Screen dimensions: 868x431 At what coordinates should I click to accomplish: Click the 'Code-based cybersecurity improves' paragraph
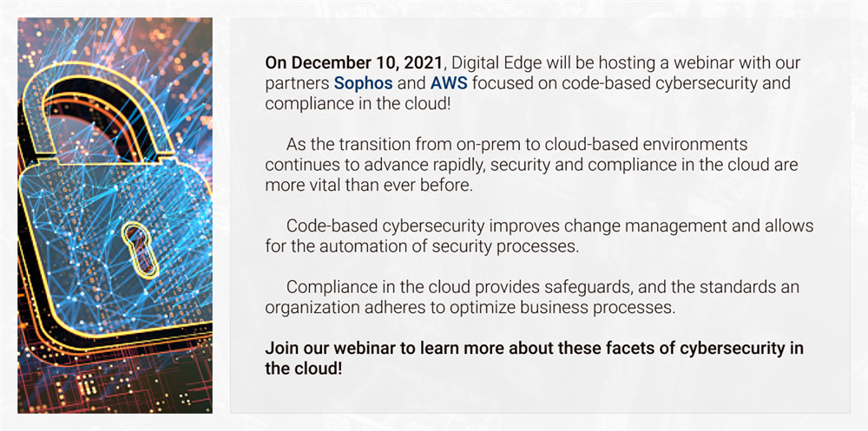coord(539,236)
